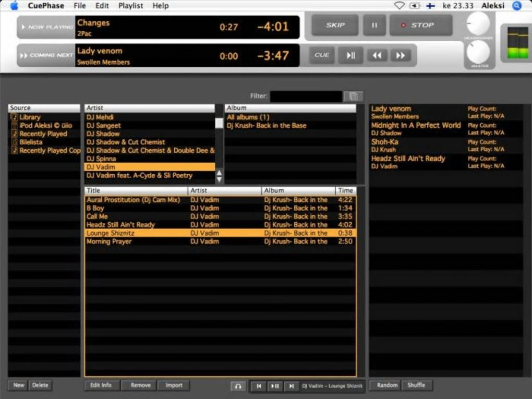This screenshot has height=399, width=532.
Task: Pause the now playing track
Action: pos(374,25)
